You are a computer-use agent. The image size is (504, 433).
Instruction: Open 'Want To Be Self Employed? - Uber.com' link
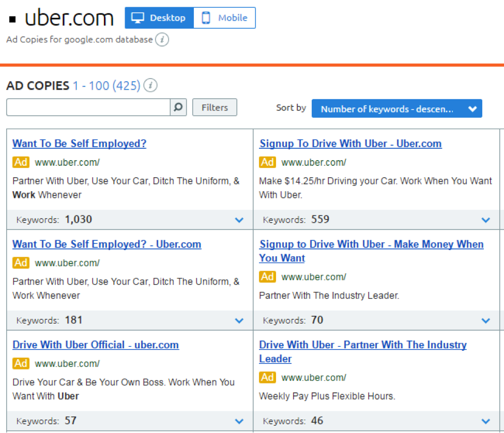pos(106,244)
